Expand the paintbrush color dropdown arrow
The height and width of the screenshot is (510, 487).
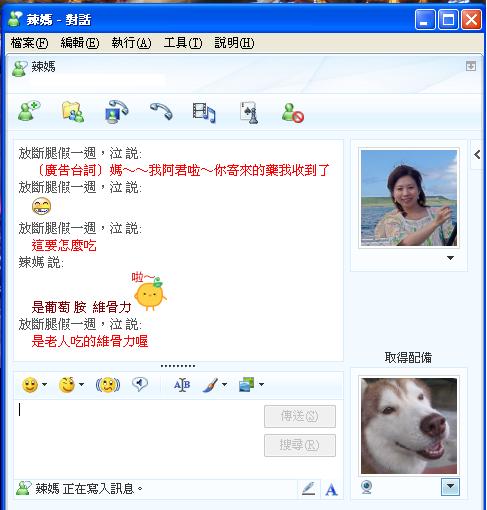(x=225, y=384)
